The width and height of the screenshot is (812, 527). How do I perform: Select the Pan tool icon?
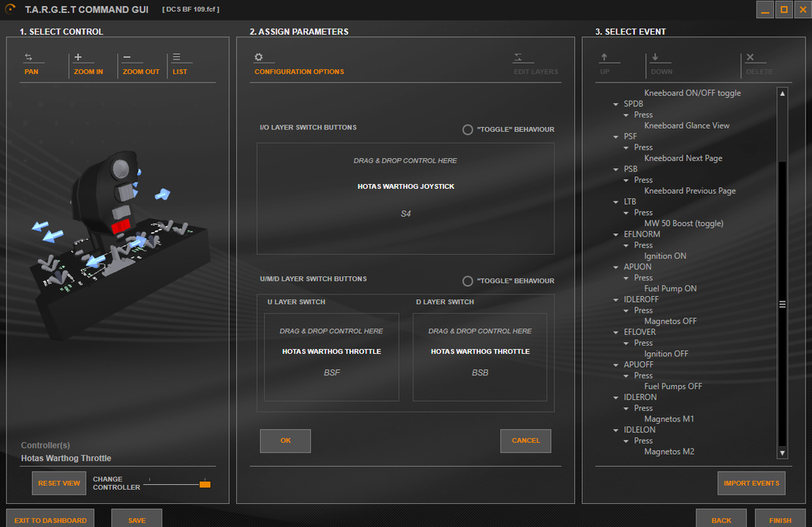(29, 58)
